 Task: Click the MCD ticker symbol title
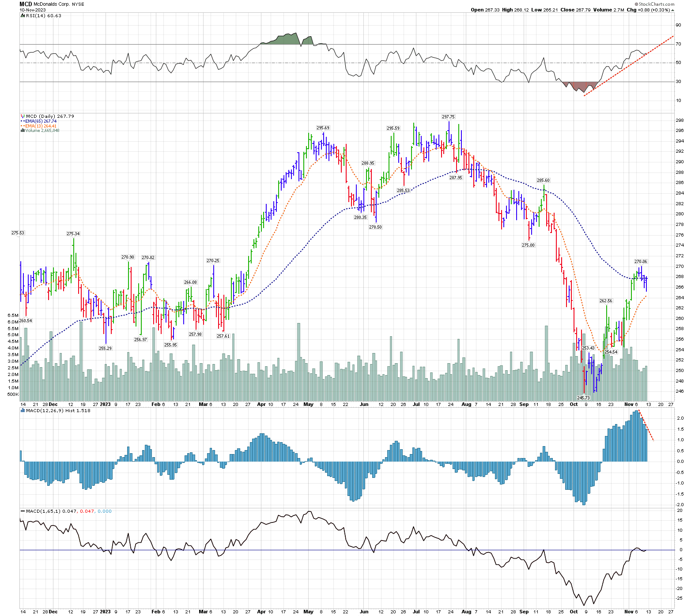point(26,4)
